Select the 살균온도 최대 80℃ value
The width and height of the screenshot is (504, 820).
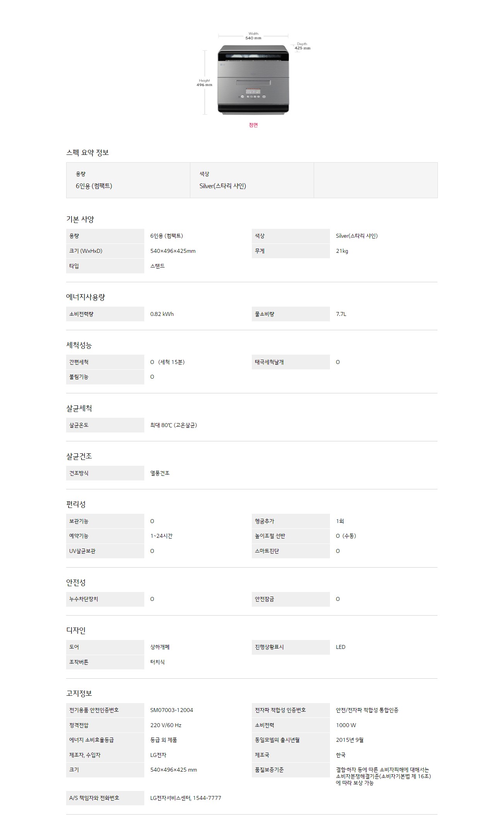174,425
